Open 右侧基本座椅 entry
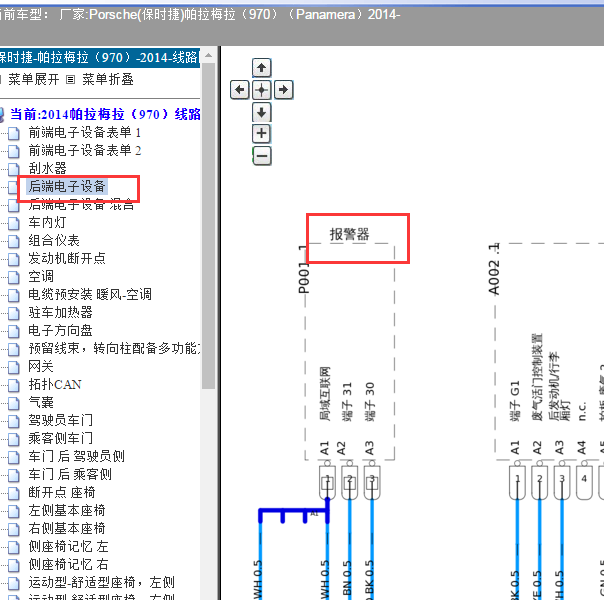The height and width of the screenshot is (600, 604). pyautogui.click(x=67, y=528)
